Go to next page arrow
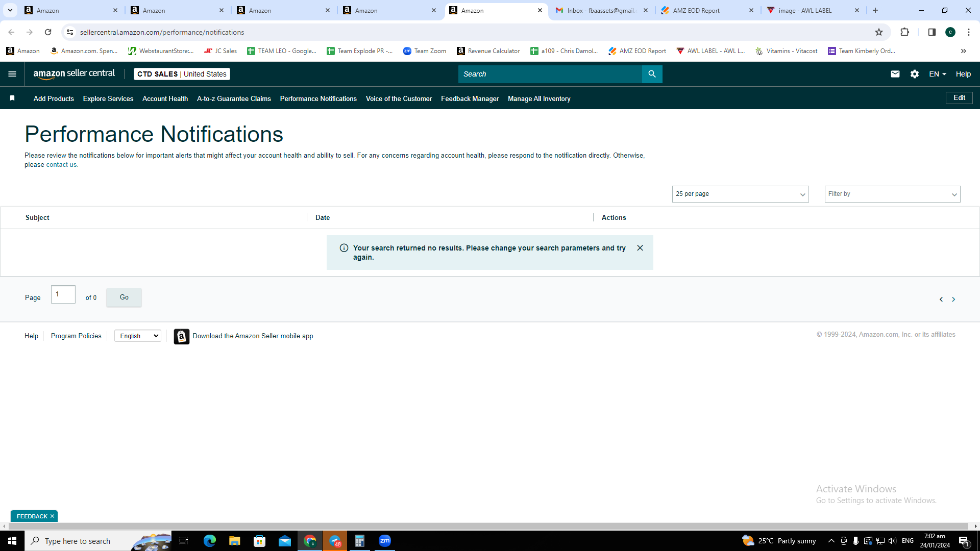 pyautogui.click(x=953, y=299)
